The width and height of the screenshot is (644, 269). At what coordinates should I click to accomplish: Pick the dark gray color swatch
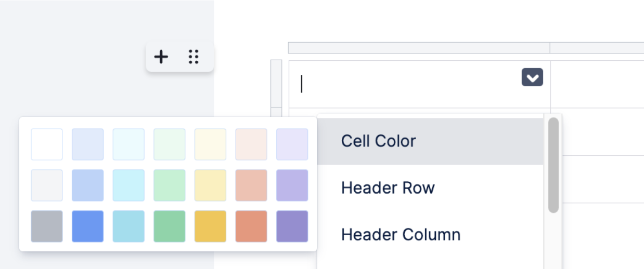click(47, 226)
